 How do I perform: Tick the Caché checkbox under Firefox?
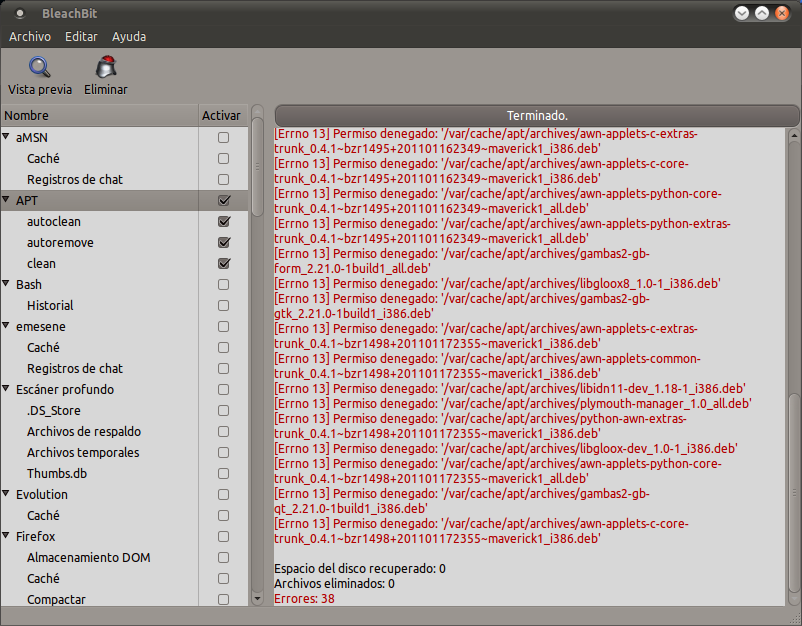click(224, 578)
